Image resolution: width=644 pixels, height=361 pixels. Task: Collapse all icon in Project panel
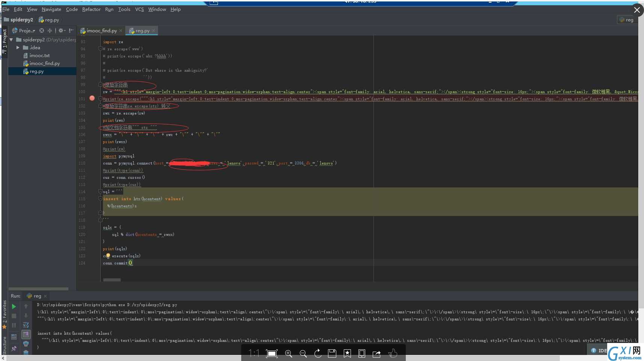point(50,30)
